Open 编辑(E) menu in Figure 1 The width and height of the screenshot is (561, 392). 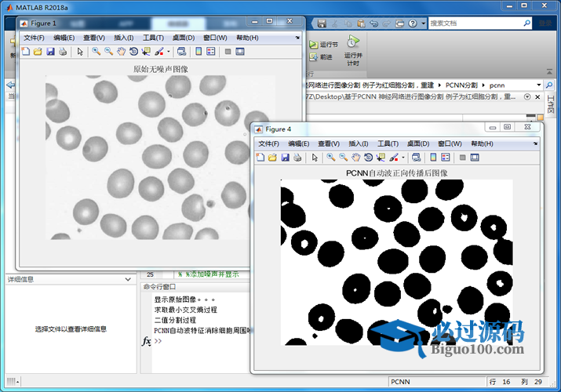pyautogui.click(x=64, y=38)
